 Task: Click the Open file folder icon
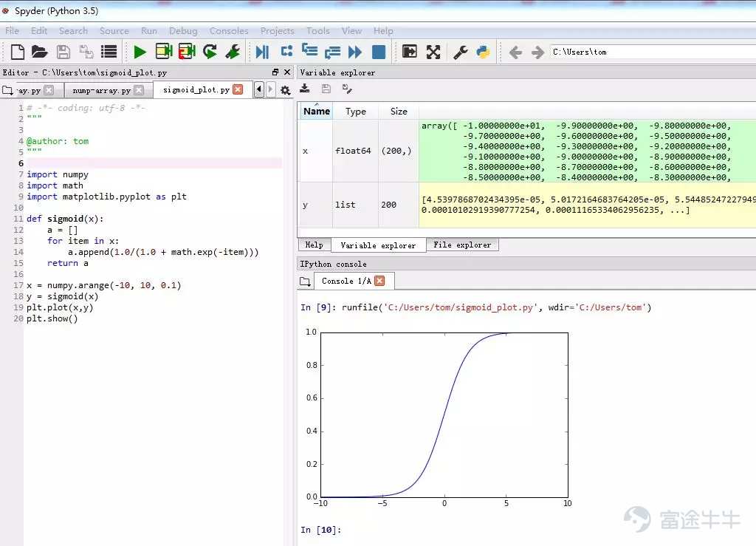(39, 52)
